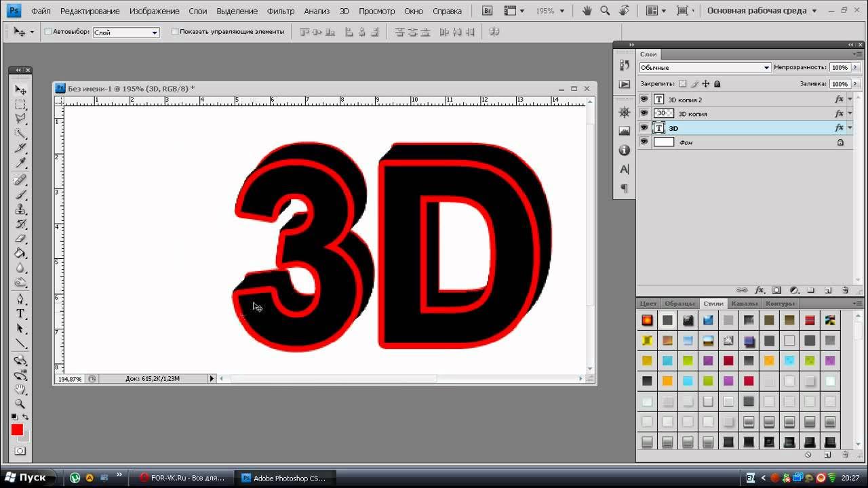Expand effects of '3D копия 2' layer
Image resolution: width=868 pixels, height=488 pixels.
[850, 100]
